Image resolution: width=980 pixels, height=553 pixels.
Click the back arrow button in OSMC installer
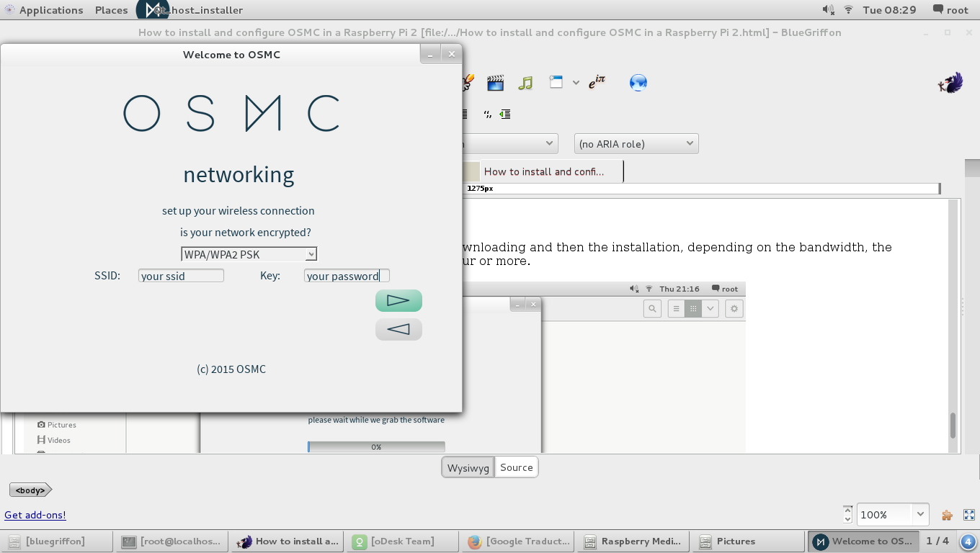pyautogui.click(x=398, y=330)
